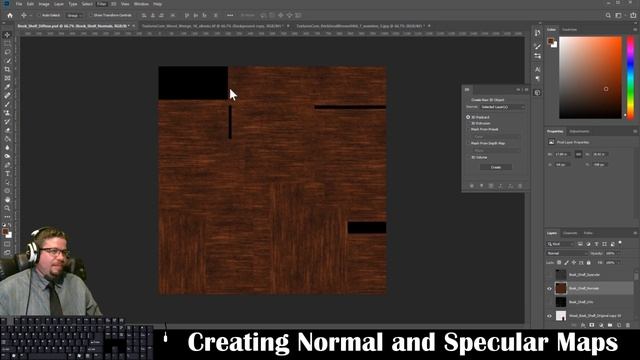The image size is (640, 360).
Task: Click inside the color picker field
Action: [x=590, y=78]
